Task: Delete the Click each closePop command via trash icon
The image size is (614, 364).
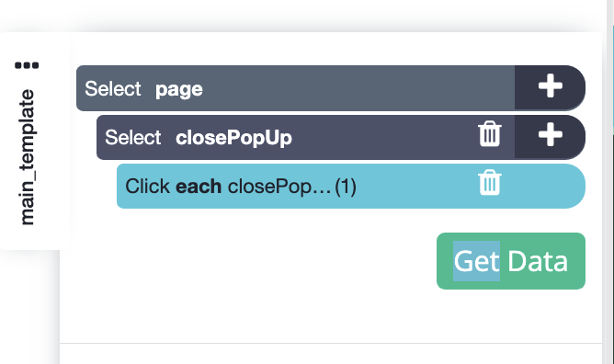Action: pyautogui.click(x=490, y=182)
